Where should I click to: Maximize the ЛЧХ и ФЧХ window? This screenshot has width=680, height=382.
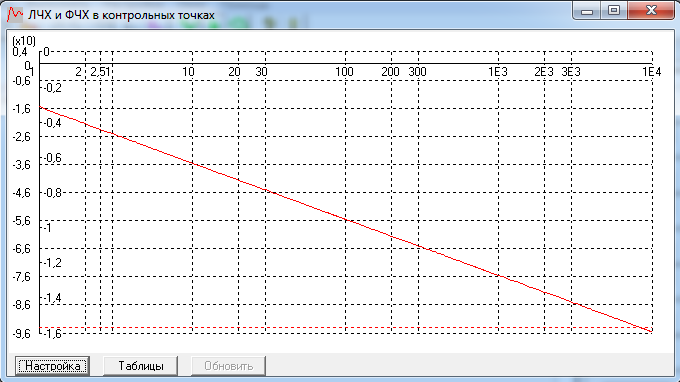tap(614, 11)
